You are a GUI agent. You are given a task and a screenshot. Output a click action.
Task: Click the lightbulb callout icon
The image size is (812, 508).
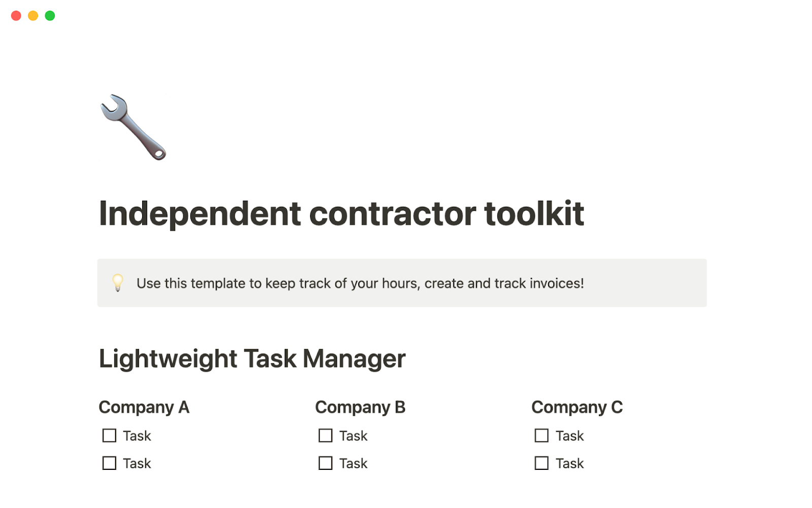coord(118,282)
